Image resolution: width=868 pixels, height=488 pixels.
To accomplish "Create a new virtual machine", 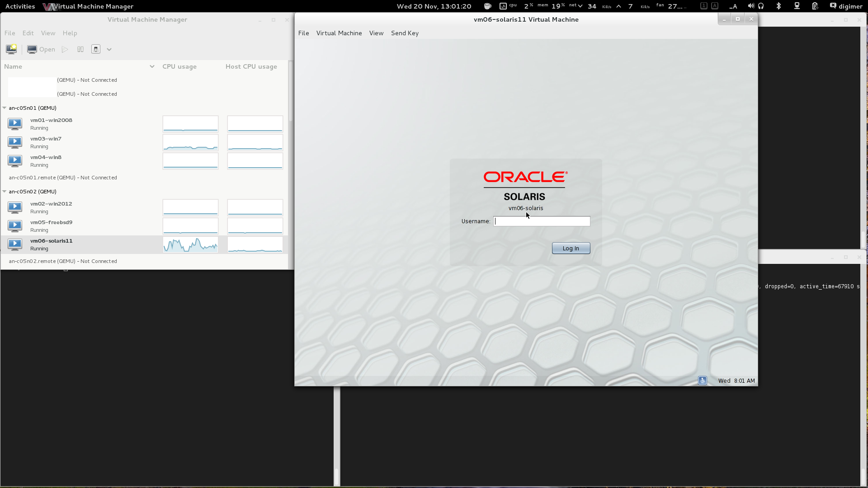I will pyautogui.click(x=11, y=49).
